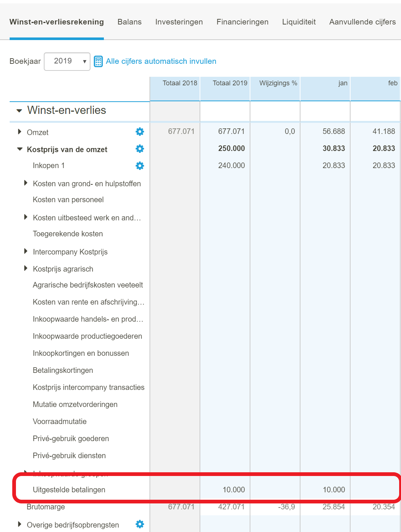Click the Mutatie omzetvorderingen row
Image resolution: width=401 pixels, height=532 pixels.
(x=75, y=404)
